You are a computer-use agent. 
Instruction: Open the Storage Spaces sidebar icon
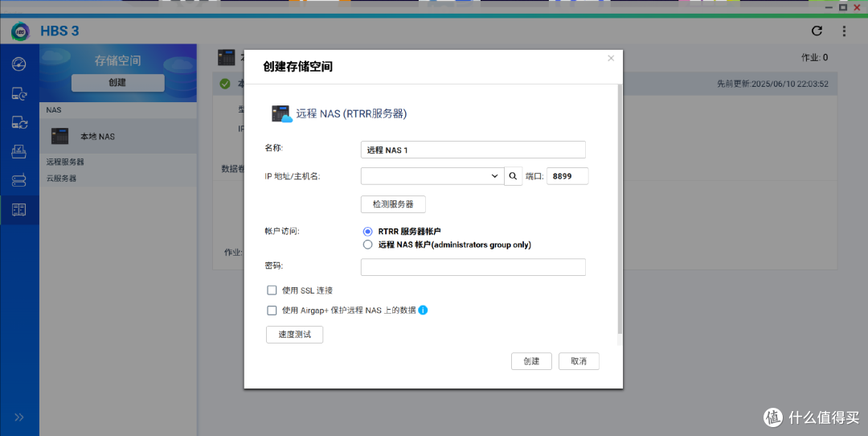click(18, 209)
